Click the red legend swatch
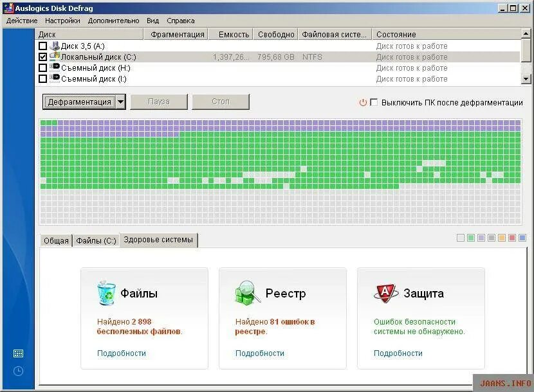 (x=511, y=238)
